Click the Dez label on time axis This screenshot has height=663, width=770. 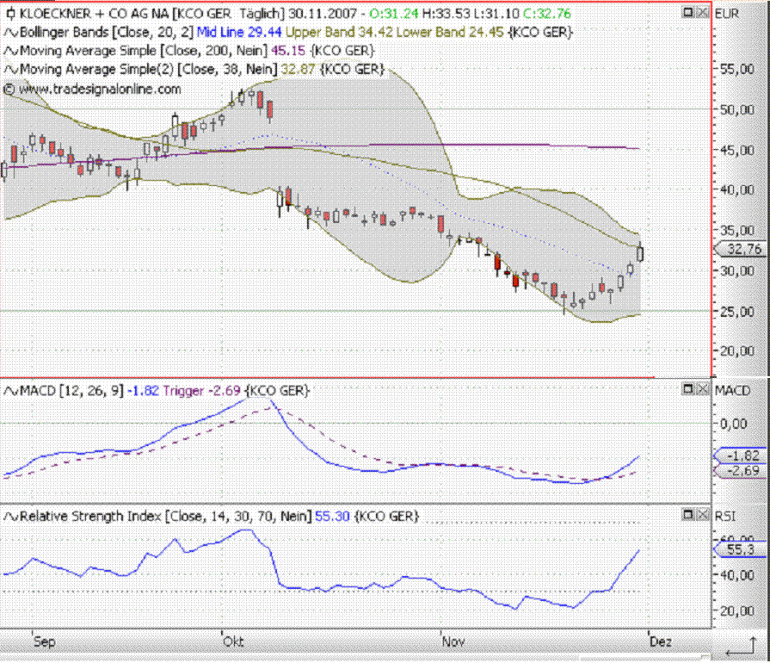click(660, 642)
